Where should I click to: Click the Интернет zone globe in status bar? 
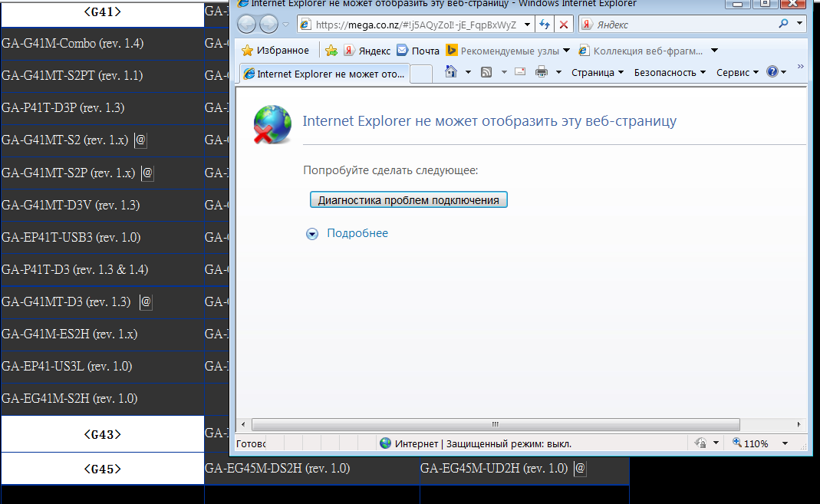coord(385,443)
